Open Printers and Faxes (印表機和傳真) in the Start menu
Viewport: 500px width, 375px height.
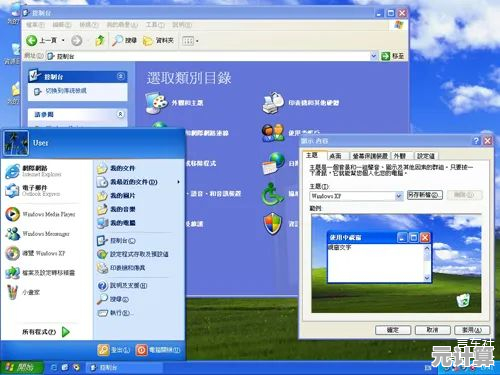point(121,268)
